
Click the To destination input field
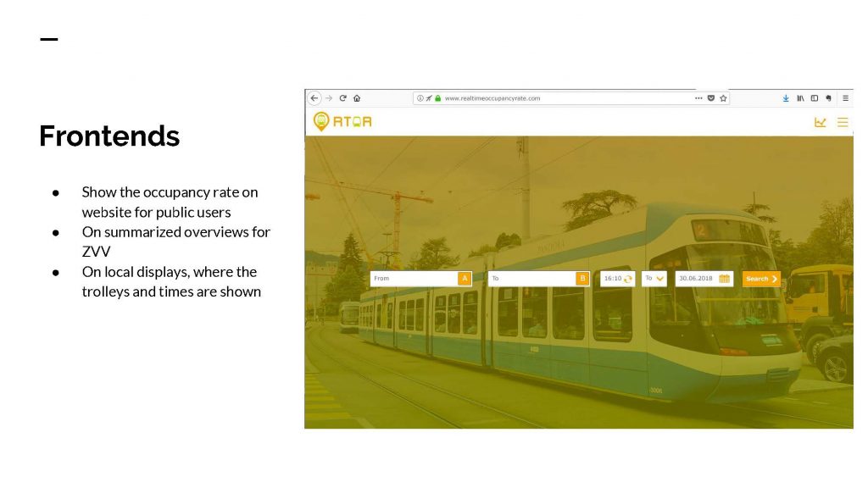531,279
